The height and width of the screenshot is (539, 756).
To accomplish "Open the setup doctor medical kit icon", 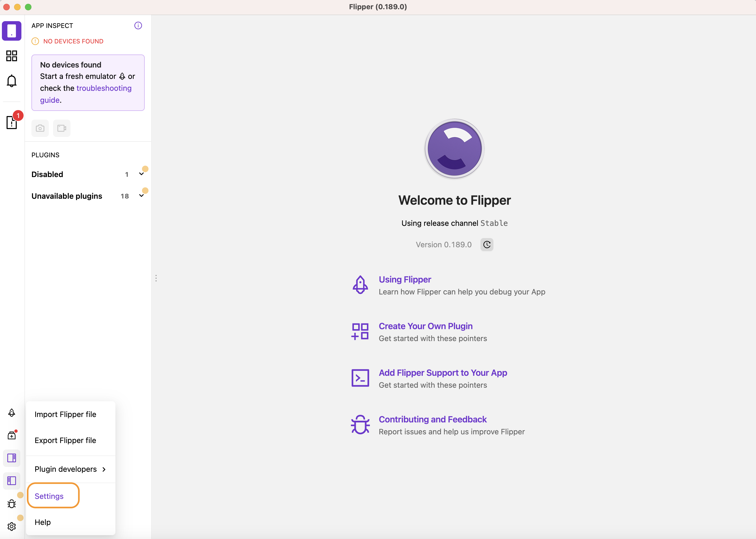I will [12, 435].
